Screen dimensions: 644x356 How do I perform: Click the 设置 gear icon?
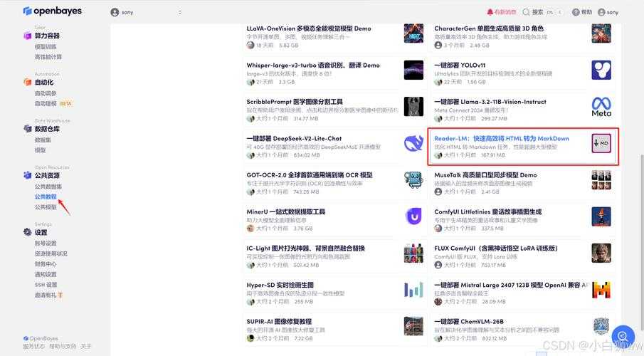pos(27,232)
